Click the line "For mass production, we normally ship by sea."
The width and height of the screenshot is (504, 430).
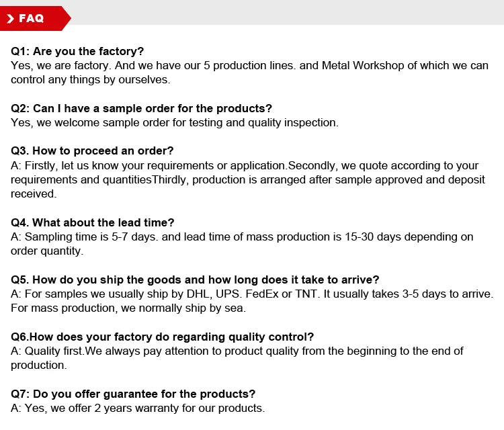(x=128, y=308)
